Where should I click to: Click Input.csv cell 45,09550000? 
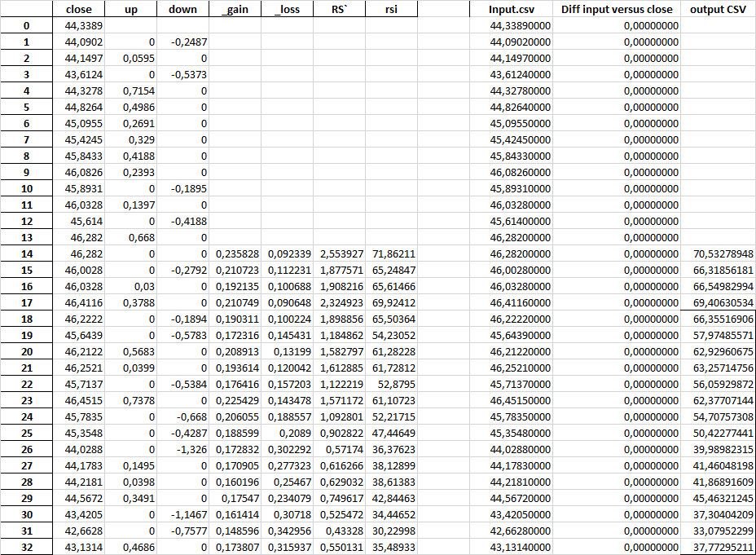(x=511, y=123)
